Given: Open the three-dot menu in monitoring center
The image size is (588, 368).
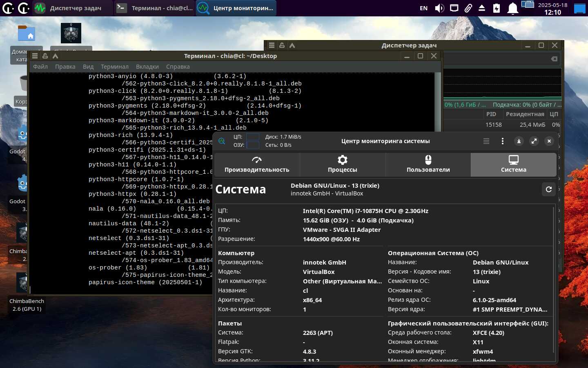Looking at the screenshot, I should point(502,141).
